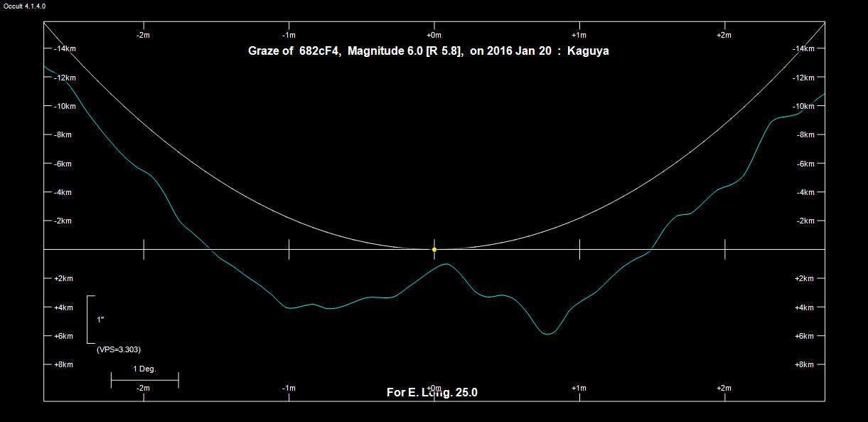This screenshot has height=422, width=868.
Task: Select the top "-2m" time axis label
Action: coord(143,35)
